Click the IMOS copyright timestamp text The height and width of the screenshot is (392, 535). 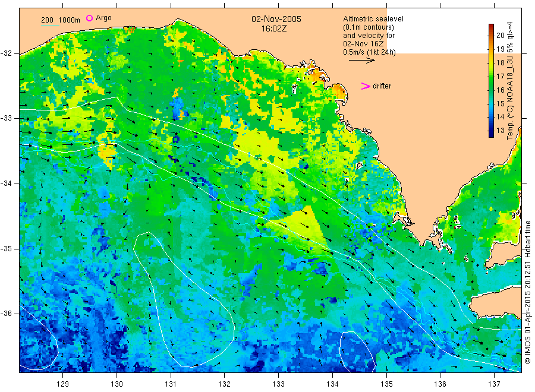click(x=527, y=292)
